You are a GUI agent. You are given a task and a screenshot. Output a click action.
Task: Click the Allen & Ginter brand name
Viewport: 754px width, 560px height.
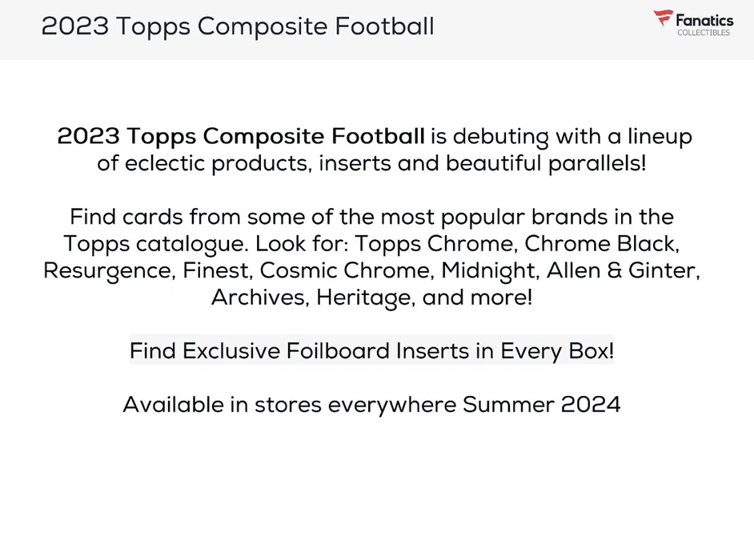tap(623, 270)
